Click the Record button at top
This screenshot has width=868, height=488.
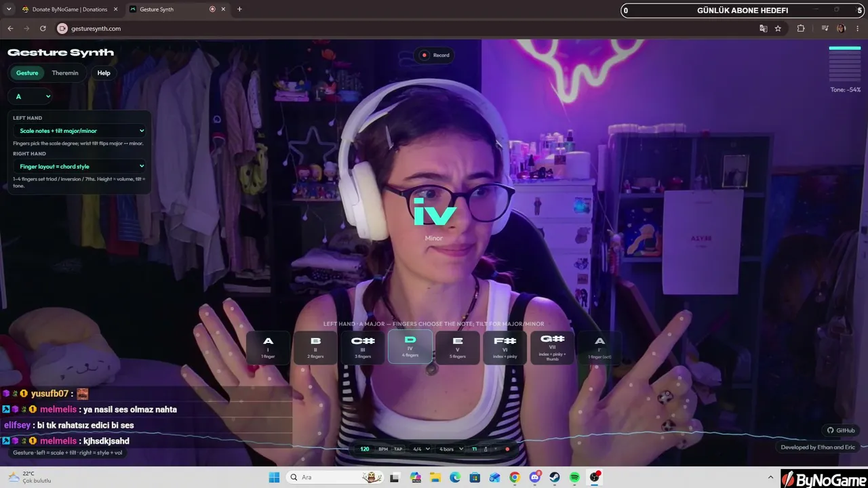pos(435,55)
